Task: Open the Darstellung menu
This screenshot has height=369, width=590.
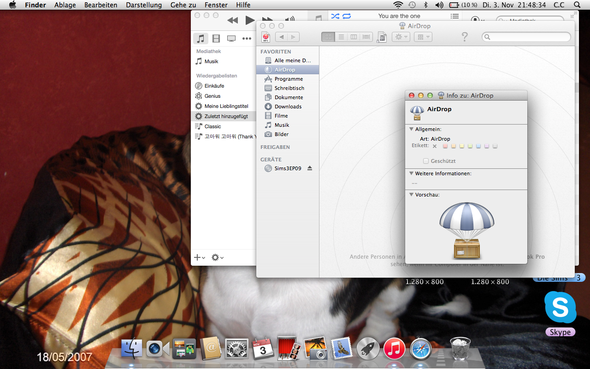Action: 144,5
